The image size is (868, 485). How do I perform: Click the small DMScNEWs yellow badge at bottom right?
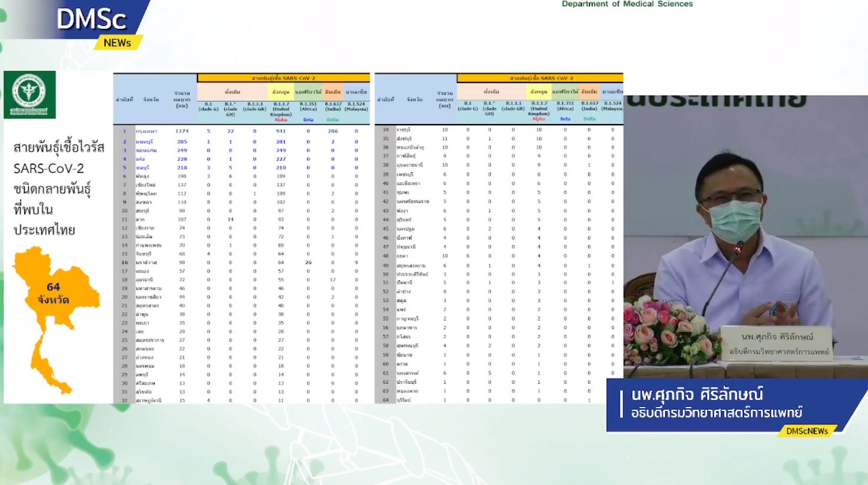806,431
